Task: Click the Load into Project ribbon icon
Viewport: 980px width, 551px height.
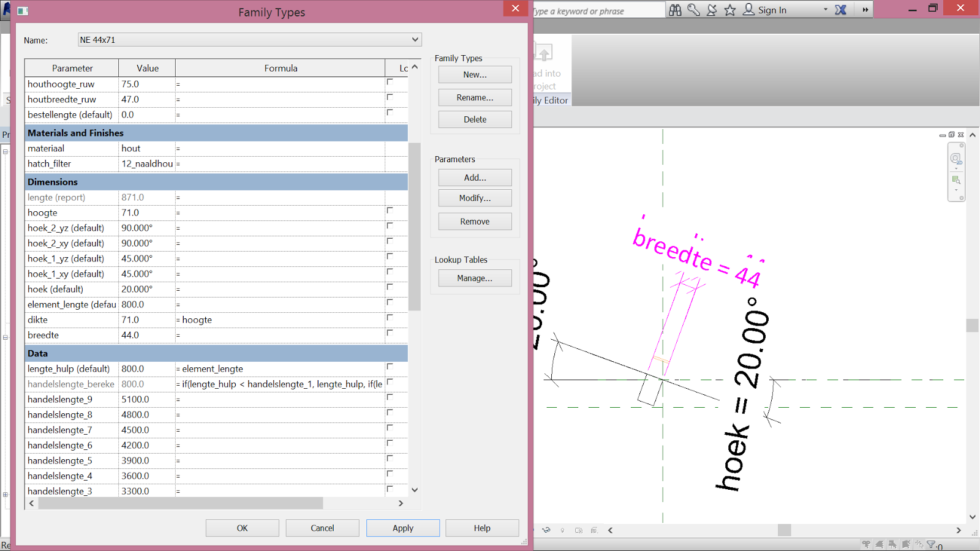Action: (543, 53)
